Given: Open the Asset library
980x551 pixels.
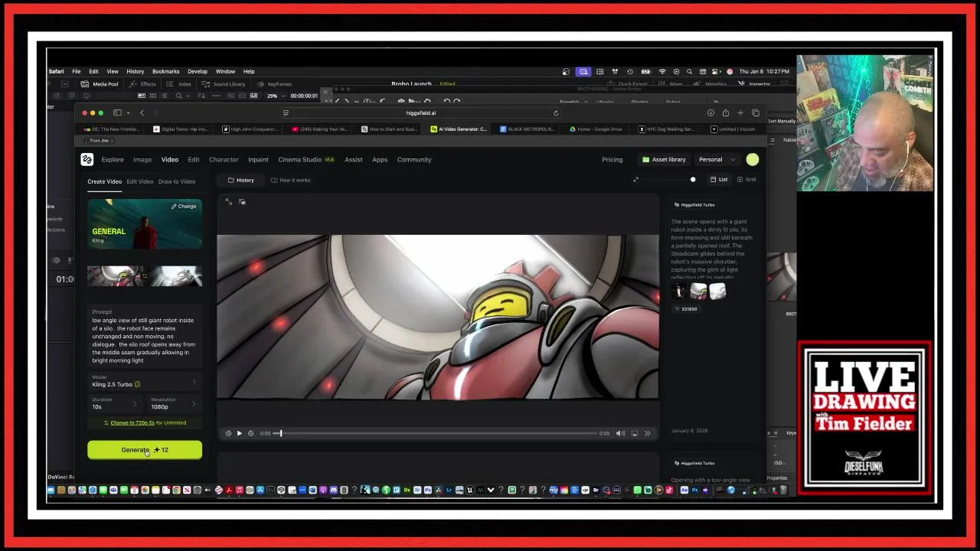Looking at the screenshot, I should (664, 159).
